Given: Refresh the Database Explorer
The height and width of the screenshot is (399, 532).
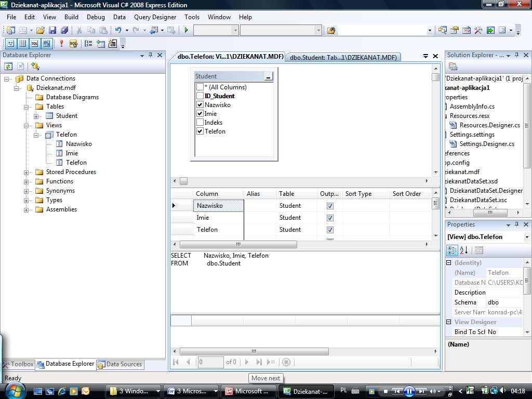Looking at the screenshot, I should coord(8,66).
